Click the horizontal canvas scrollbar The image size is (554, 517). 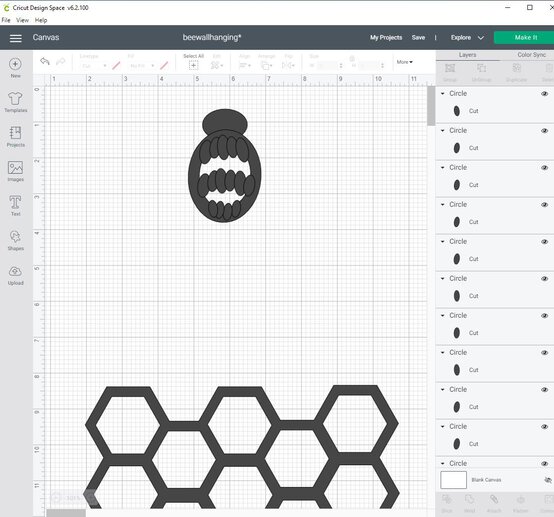66,513
